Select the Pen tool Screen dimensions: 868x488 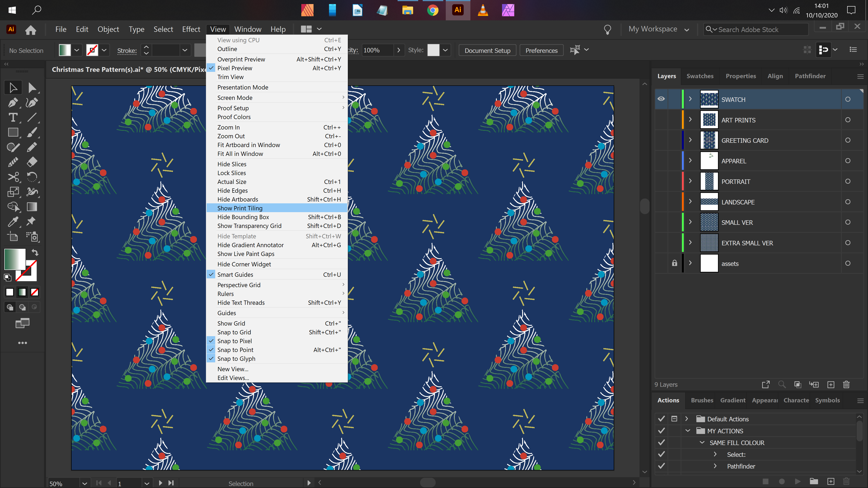[x=13, y=103]
